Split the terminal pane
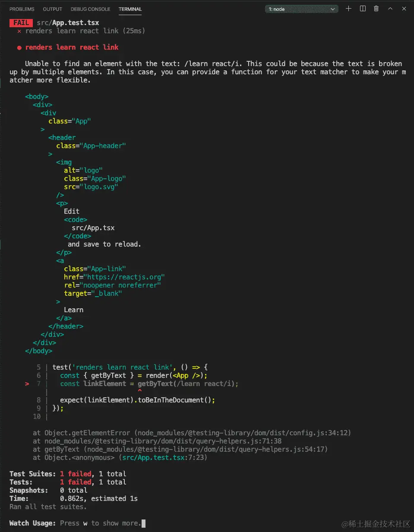Viewport: 414px width, 532px height. tap(363, 9)
